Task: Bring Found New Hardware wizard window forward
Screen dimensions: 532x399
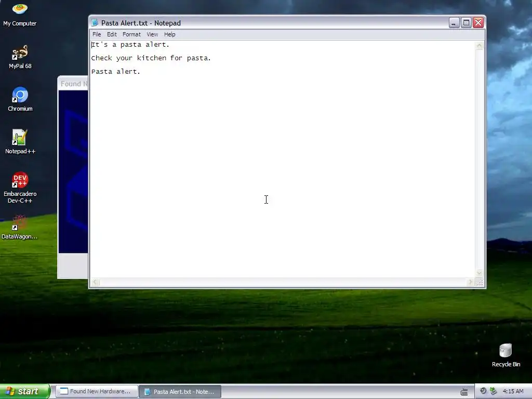Action: pyautogui.click(x=73, y=177)
